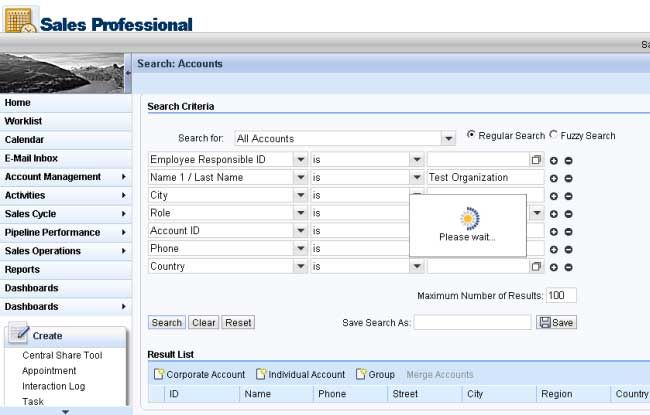Click the Test Organization value field

point(485,177)
